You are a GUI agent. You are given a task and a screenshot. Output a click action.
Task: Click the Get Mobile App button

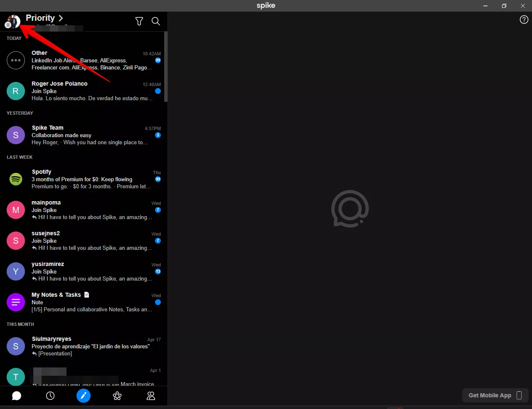pyautogui.click(x=495, y=395)
